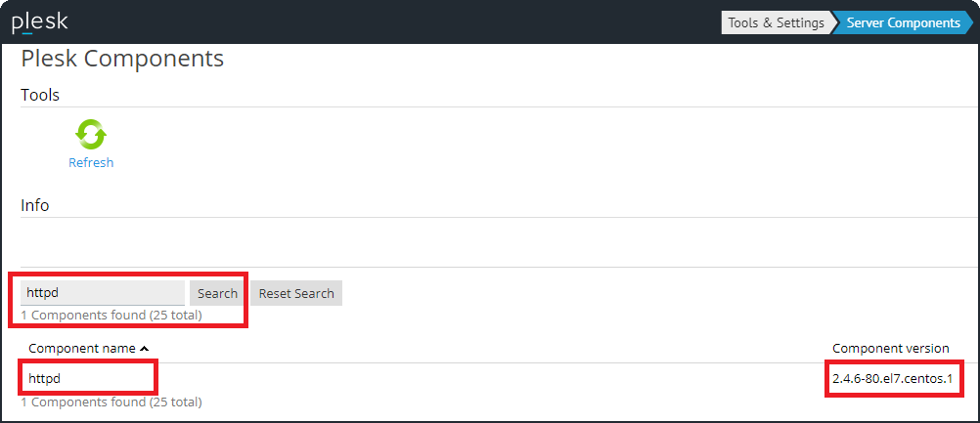The height and width of the screenshot is (423, 980).
Task: Click the blank space in the httpd row
Action: pos(489,378)
